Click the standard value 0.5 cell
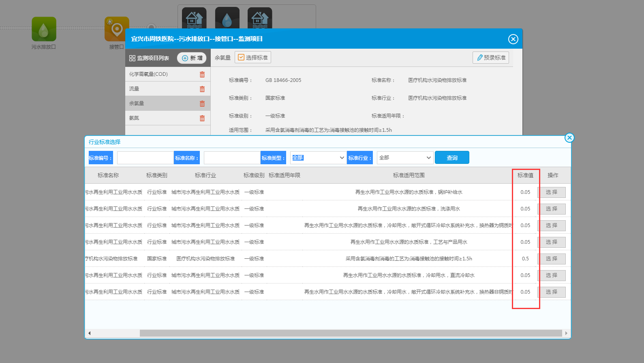The image size is (644, 363). pyautogui.click(x=525, y=259)
